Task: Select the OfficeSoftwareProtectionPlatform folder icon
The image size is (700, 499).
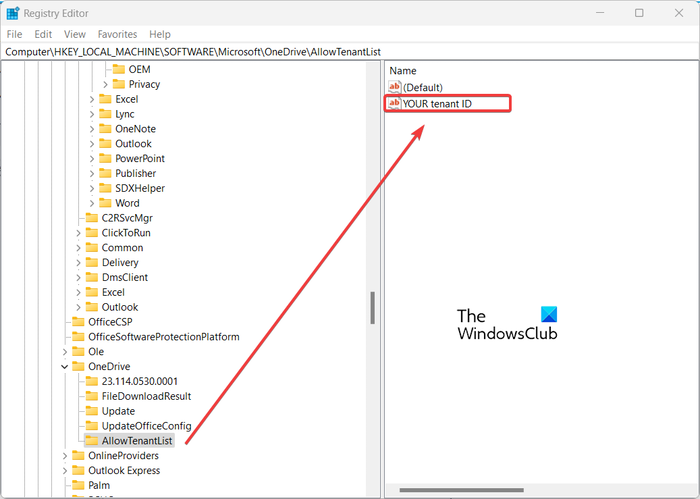Action: click(x=78, y=337)
